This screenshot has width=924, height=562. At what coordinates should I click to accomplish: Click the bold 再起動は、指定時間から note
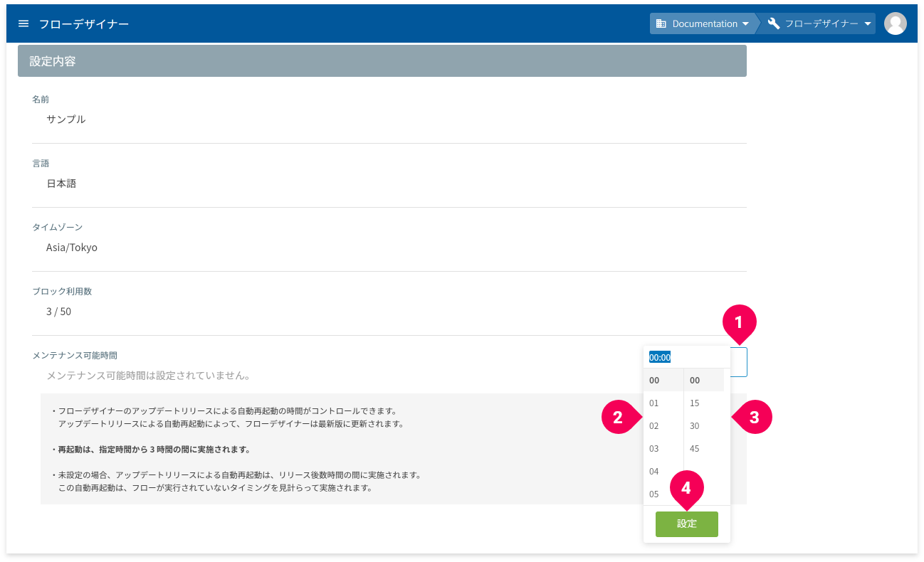pos(151,450)
